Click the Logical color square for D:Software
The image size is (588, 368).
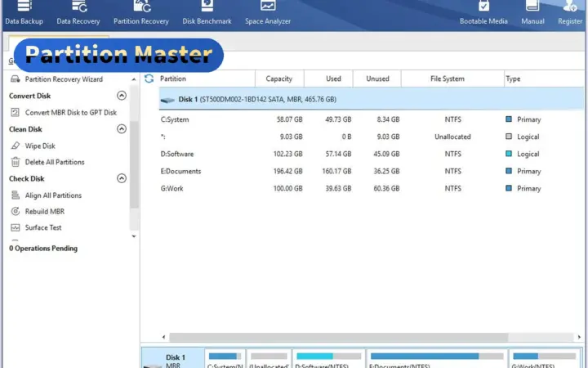tap(509, 154)
